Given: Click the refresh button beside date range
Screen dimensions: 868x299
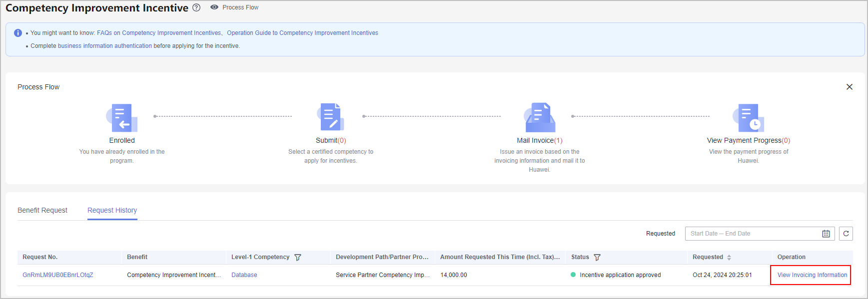Looking at the screenshot, I should coord(846,234).
